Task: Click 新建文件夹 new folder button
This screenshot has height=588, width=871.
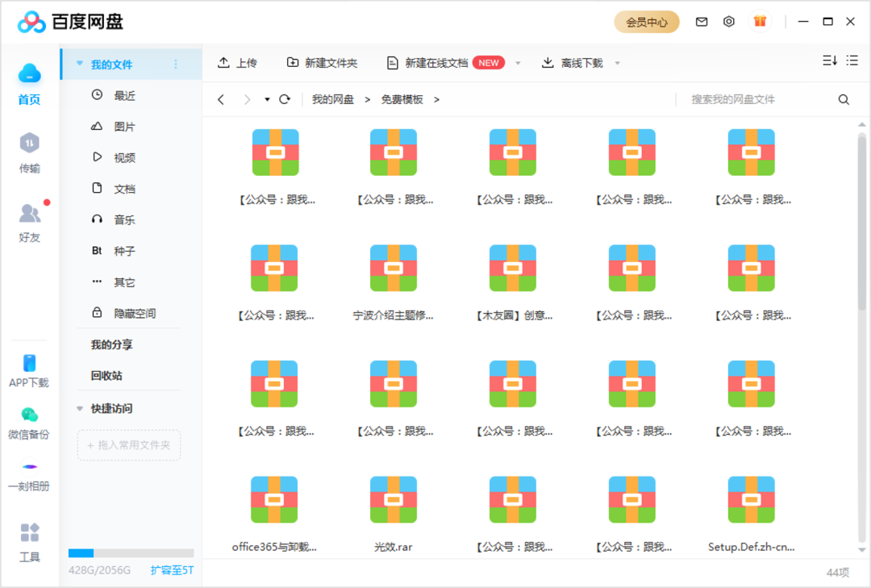Action: point(322,63)
